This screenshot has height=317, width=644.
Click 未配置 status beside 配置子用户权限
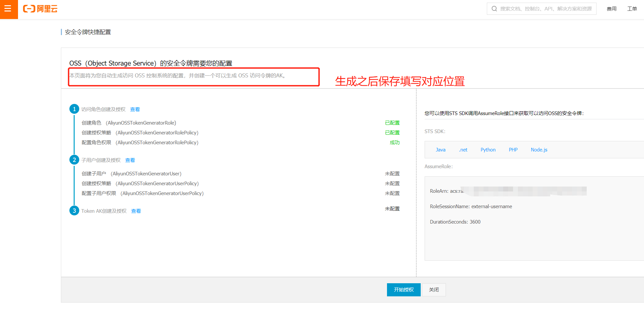[x=392, y=193]
